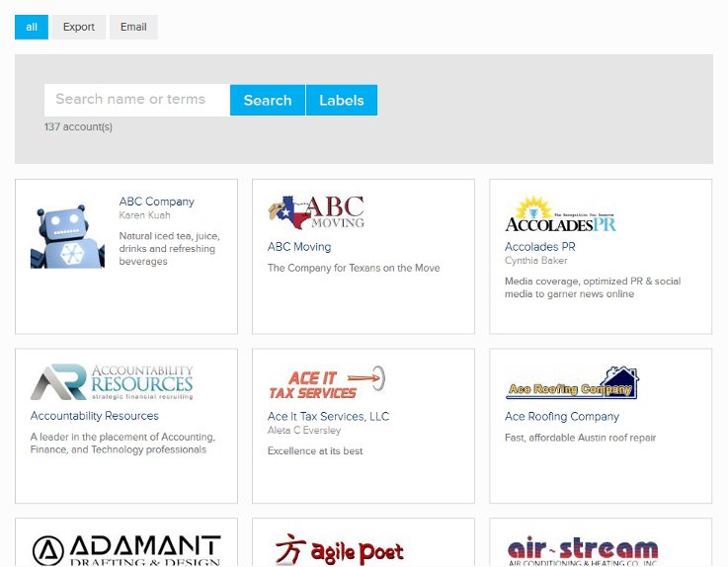
Task: Click the Email button
Action: point(133,27)
